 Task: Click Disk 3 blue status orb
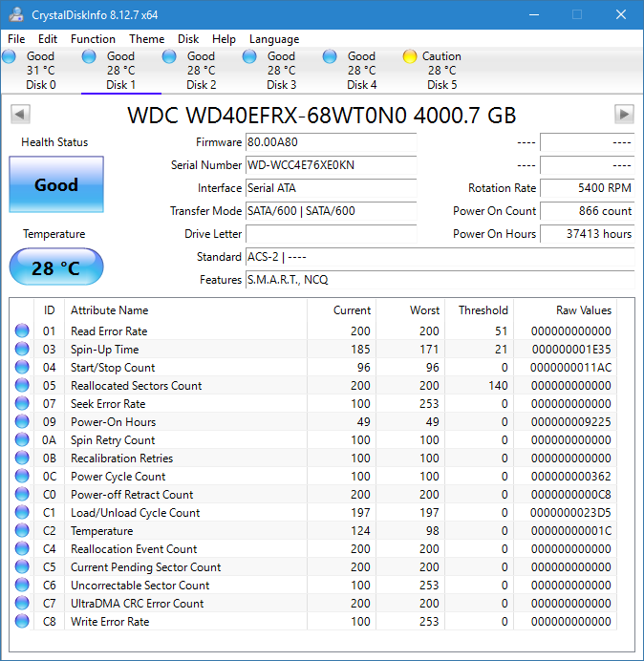coord(249,56)
